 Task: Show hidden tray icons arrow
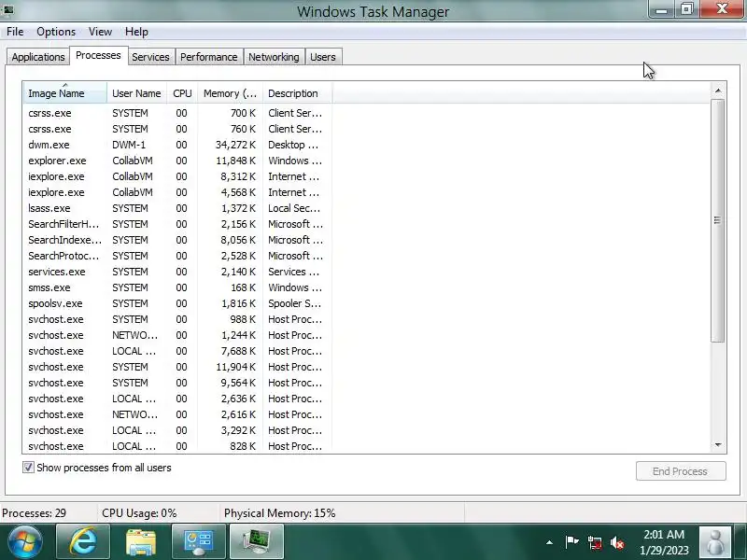point(549,542)
